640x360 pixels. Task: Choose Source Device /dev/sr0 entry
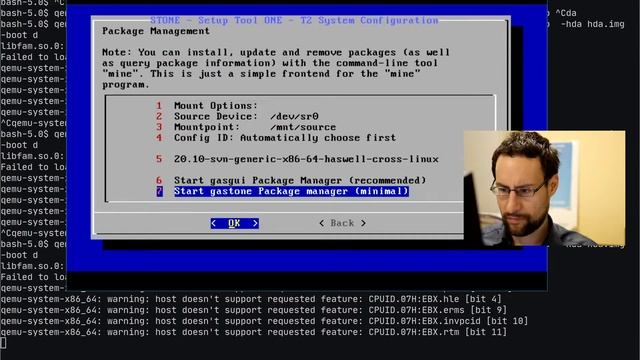pyautogui.click(x=237, y=116)
